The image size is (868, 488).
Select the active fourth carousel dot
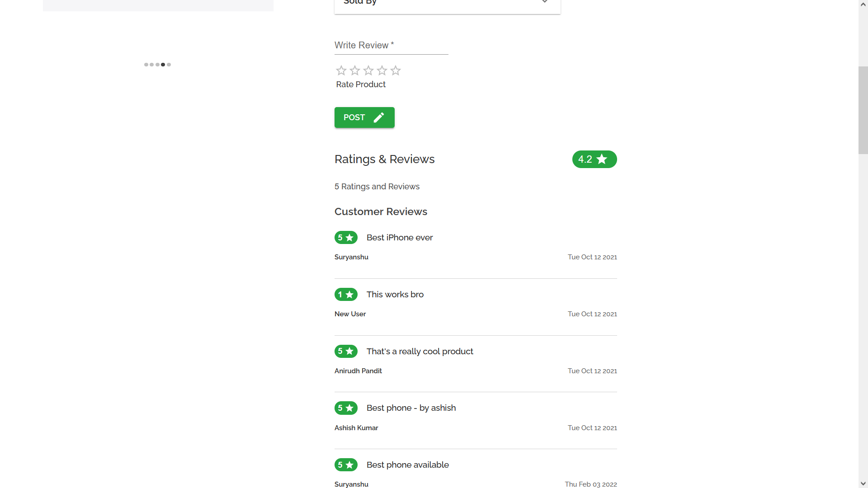tap(163, 65)
